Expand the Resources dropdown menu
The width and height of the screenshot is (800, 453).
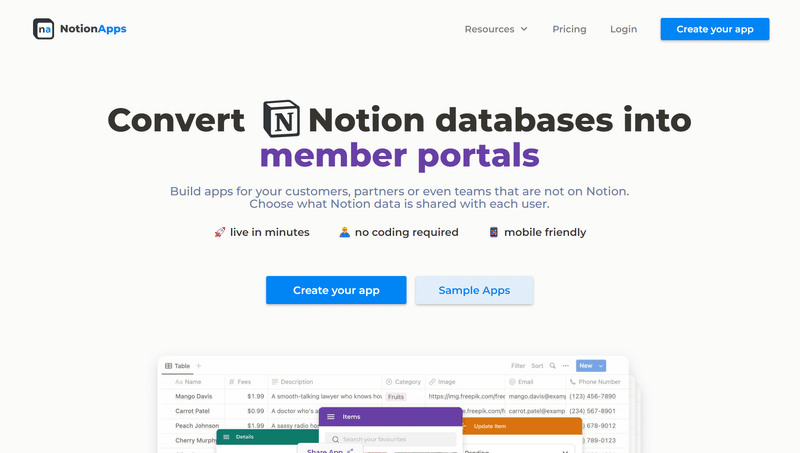point(496,29)
